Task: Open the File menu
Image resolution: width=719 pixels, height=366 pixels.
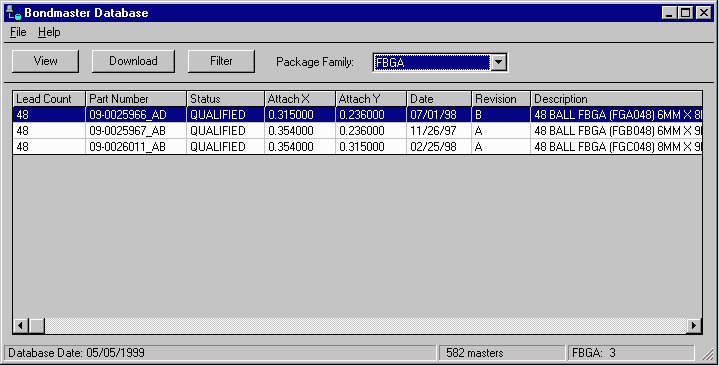Action: (x=18, y=32)
